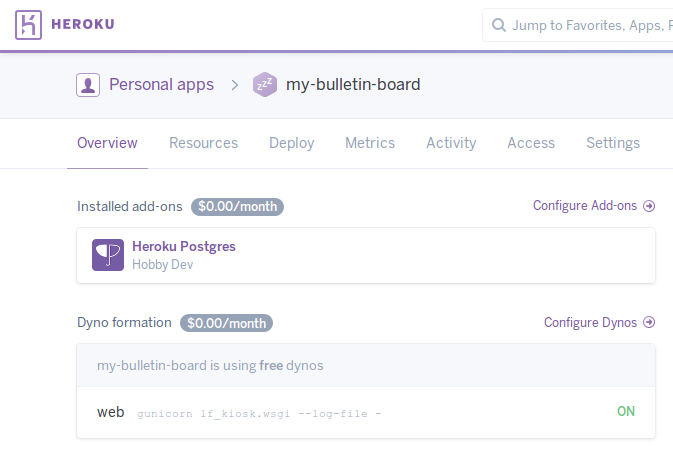
Task: Click the Configure Dynos arrow icon
Action: 649,322
